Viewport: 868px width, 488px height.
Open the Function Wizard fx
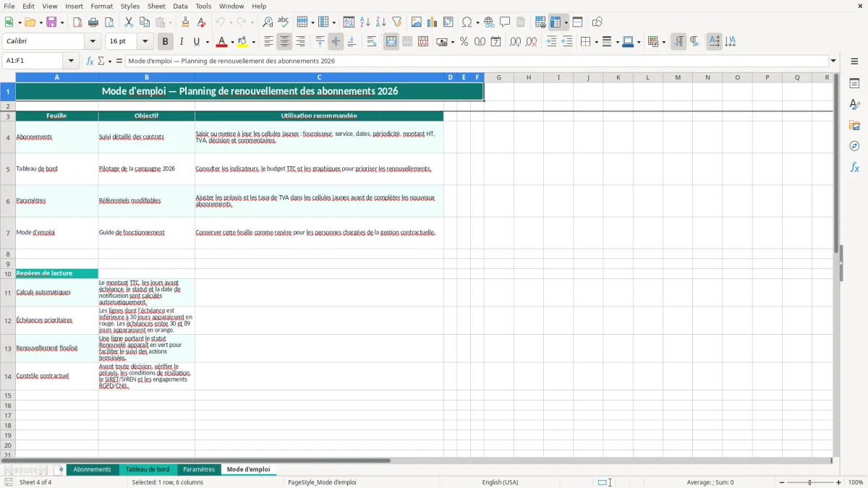[90, 61]
